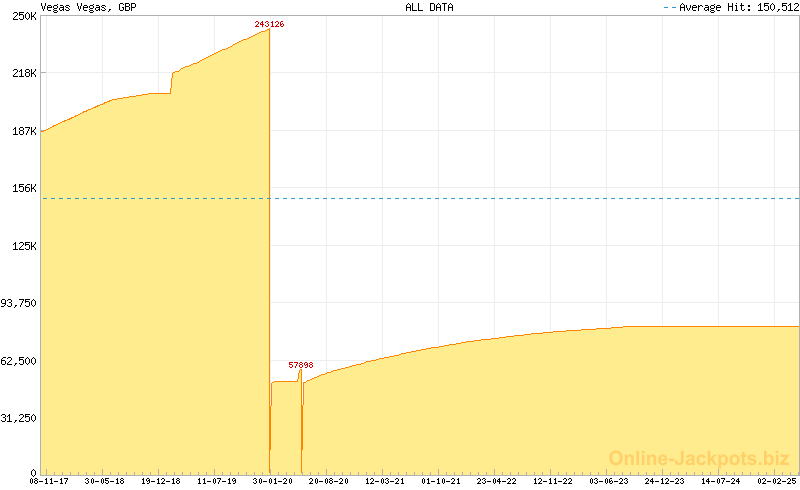Select the 08-11-17 date on x-axis
This screenshot has width=800, height=490.
tap(49, 482)
